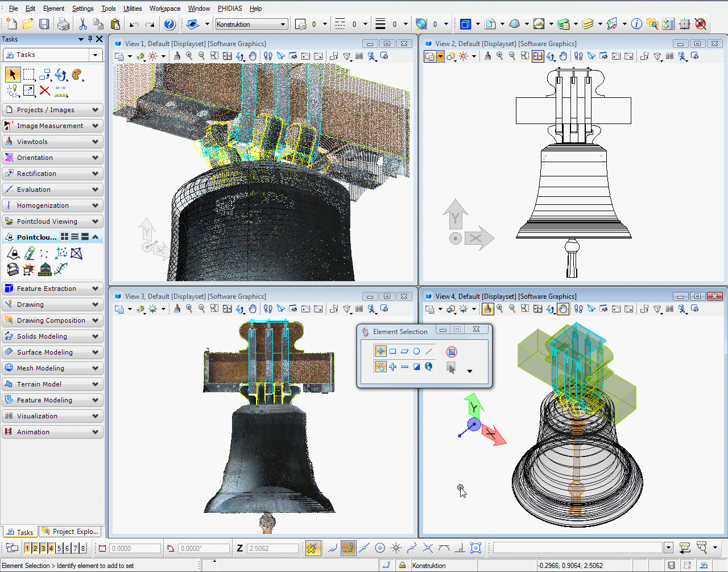Open the PHIDIAS menu
This screenshot has height=572, width=728.
(230, 9)
